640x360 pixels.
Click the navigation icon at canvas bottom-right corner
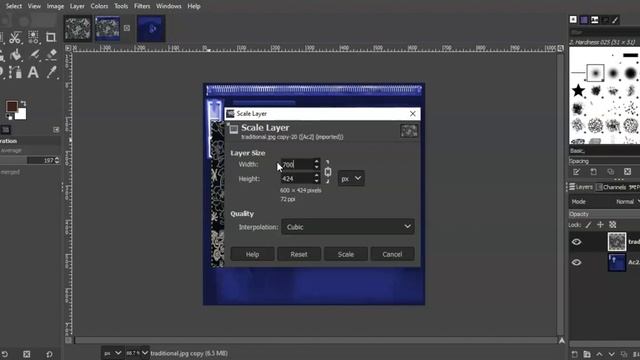(x=562, y=340)
